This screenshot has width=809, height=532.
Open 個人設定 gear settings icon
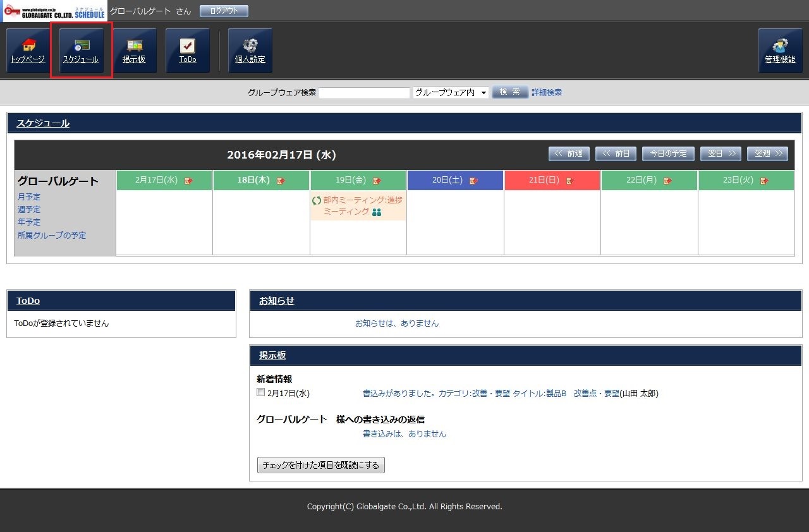[x=250, y=51]
